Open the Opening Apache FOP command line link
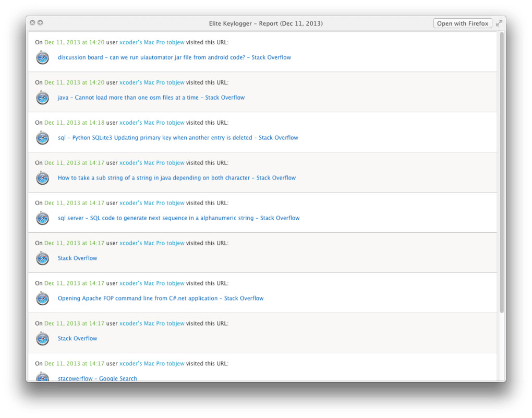 pos(161,298)
